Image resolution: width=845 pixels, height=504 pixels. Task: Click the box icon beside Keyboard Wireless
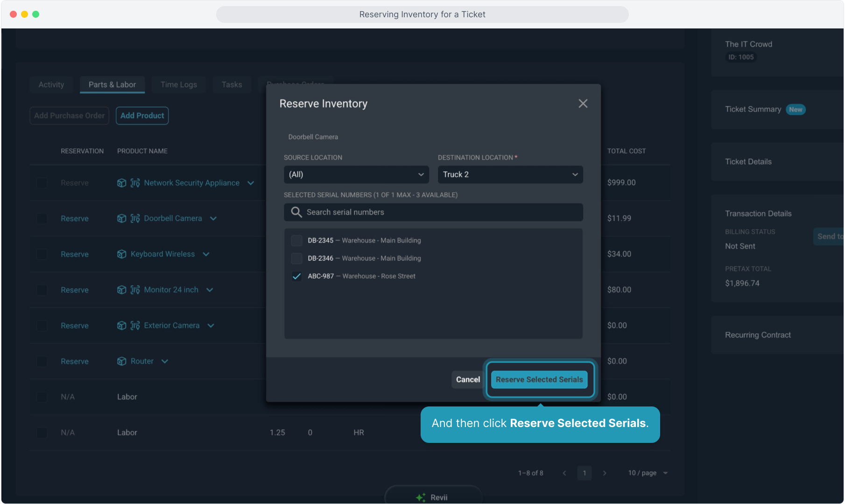121,254
